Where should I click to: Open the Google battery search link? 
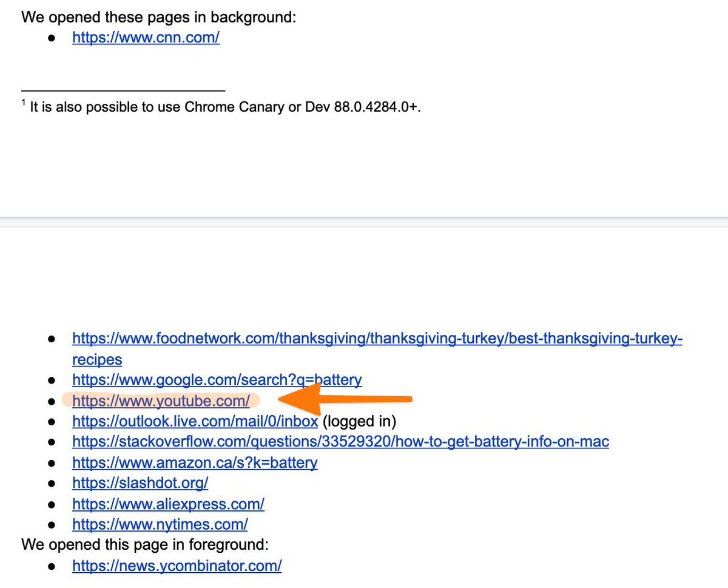pos(217,380)
